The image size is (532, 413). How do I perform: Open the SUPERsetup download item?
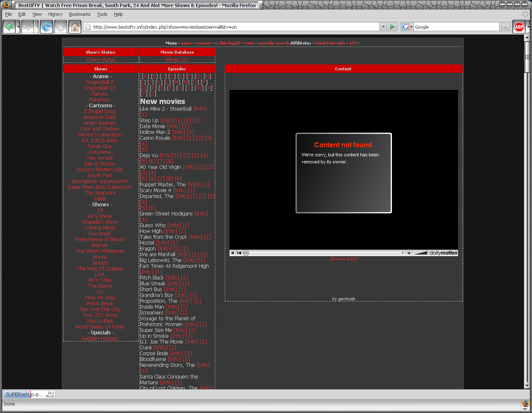pyautogui.click(x=29, y=394)
